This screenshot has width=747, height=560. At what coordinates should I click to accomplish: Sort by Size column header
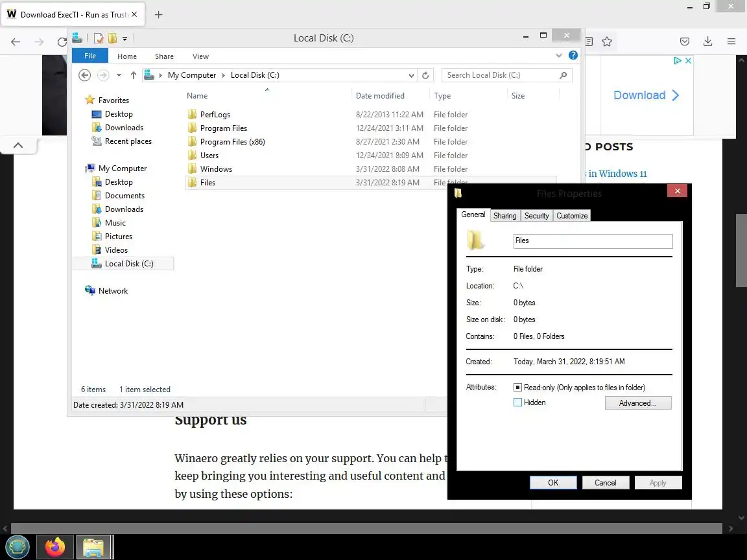(x=518, y=96)
